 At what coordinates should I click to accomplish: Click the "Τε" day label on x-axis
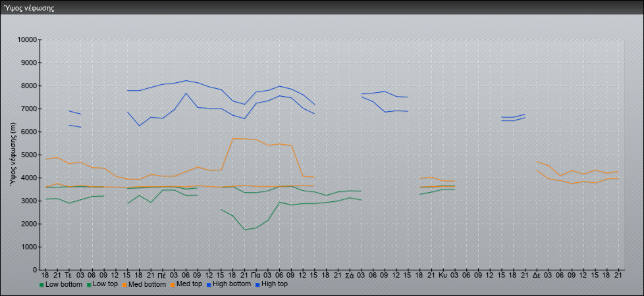coord(68,276)
